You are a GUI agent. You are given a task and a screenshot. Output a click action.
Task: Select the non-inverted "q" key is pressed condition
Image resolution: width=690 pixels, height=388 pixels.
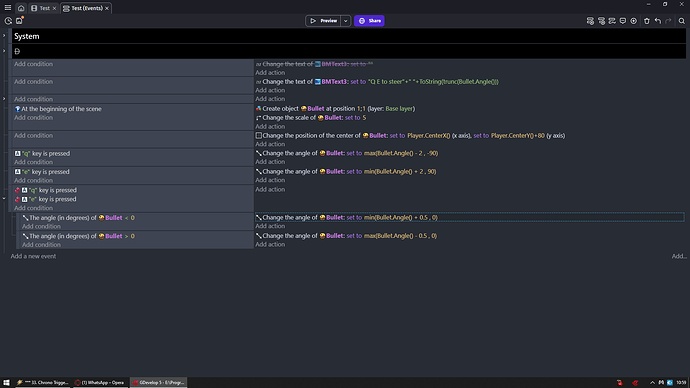[x=42, y=154]
